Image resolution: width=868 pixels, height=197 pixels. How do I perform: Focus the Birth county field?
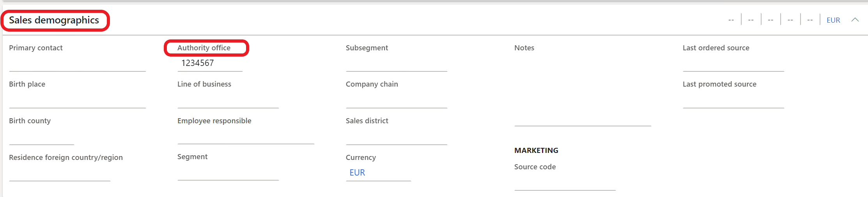click(x=41, y=137)
